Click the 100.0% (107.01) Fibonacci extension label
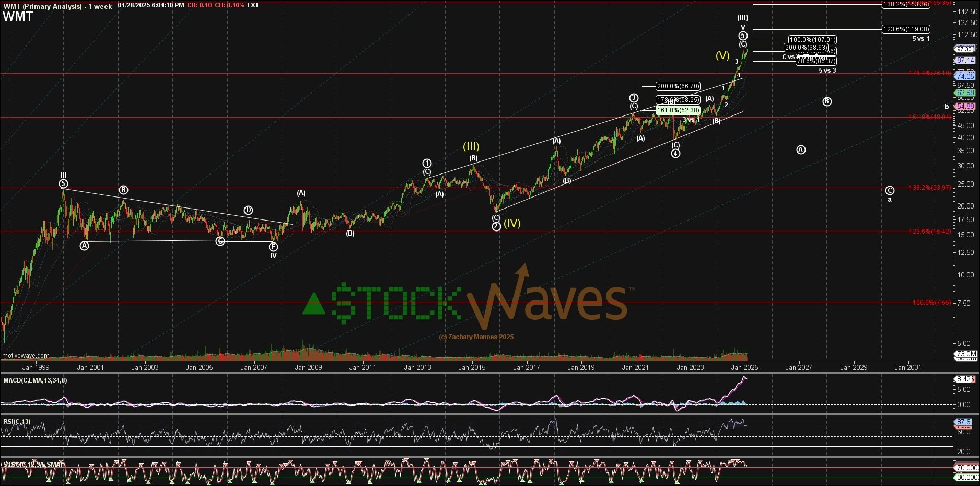Screen dimensions: 980x486 [x=812, y=40]
